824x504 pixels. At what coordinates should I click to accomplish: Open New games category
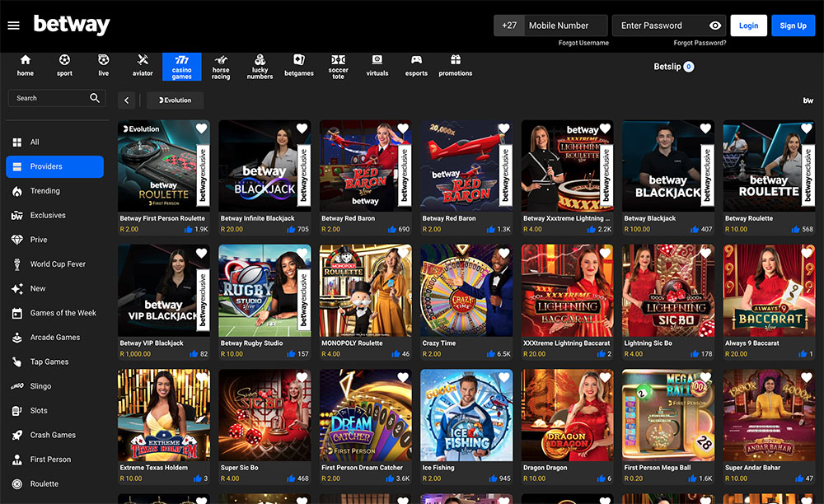[54, 288]
